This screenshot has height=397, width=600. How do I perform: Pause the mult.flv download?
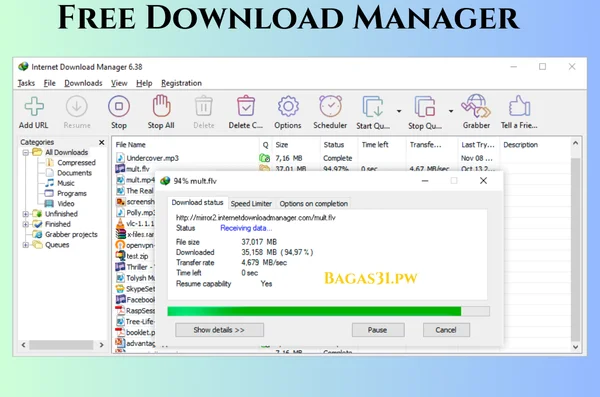378,330
